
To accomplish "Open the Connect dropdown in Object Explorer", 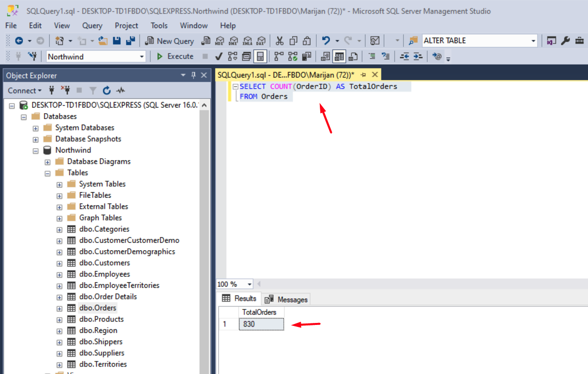I will tap(25, 91).
